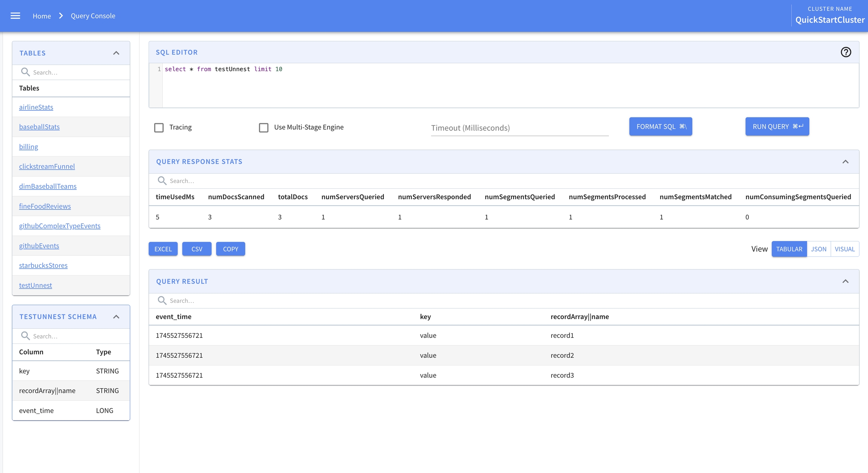Viewport: 868px width, 473px height.
Task: Enable the Tracing checkbox
Action: click(x=159, y=128)
